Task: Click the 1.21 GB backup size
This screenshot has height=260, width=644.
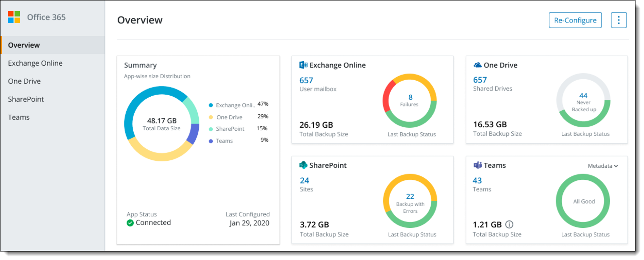Action: [487, 225]
